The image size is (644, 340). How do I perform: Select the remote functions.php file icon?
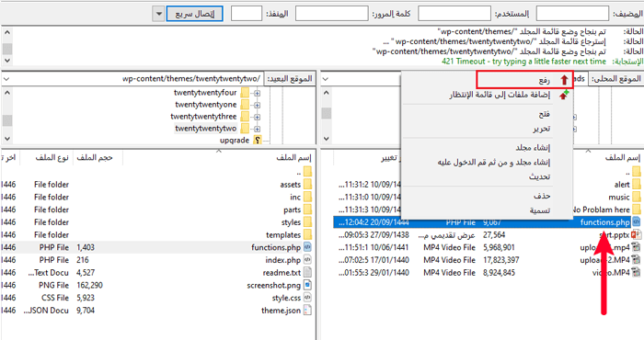(307, 247)
